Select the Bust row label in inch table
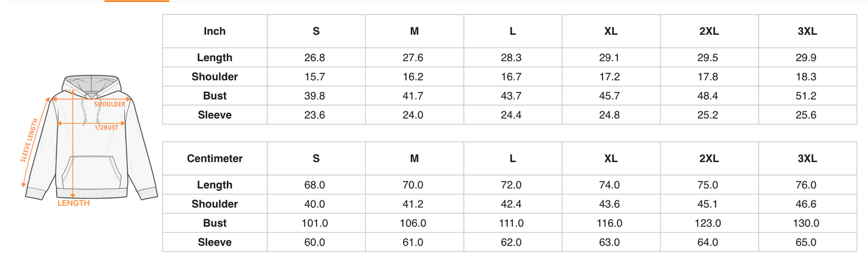868x276 pixels. coord(215,96)
